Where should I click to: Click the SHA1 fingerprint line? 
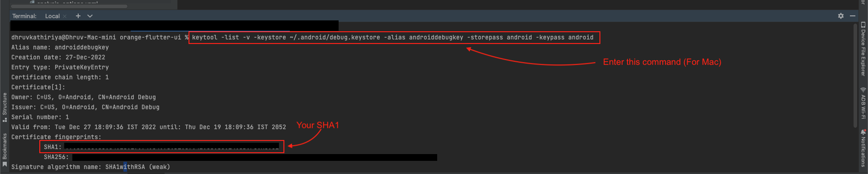coord(161,147)
